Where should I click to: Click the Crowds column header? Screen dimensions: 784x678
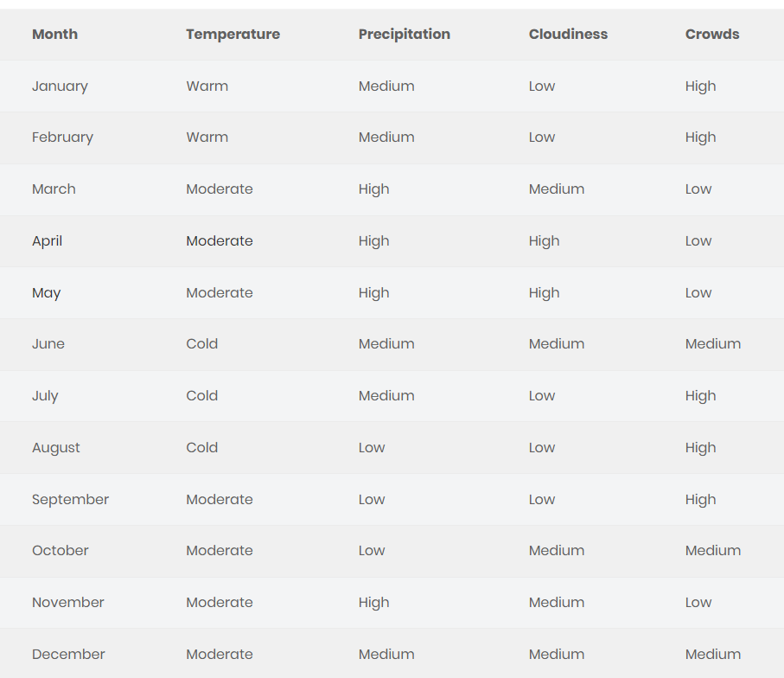click(712, 35)
